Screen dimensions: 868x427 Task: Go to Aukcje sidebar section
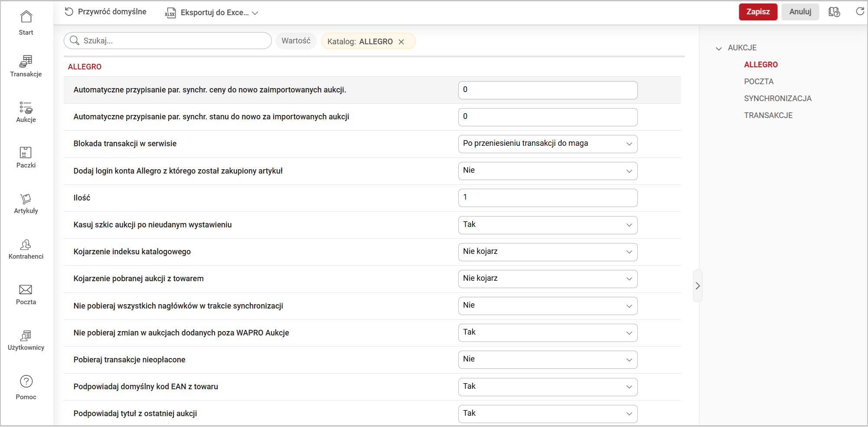pyautogui.click(x=26, y=112)
